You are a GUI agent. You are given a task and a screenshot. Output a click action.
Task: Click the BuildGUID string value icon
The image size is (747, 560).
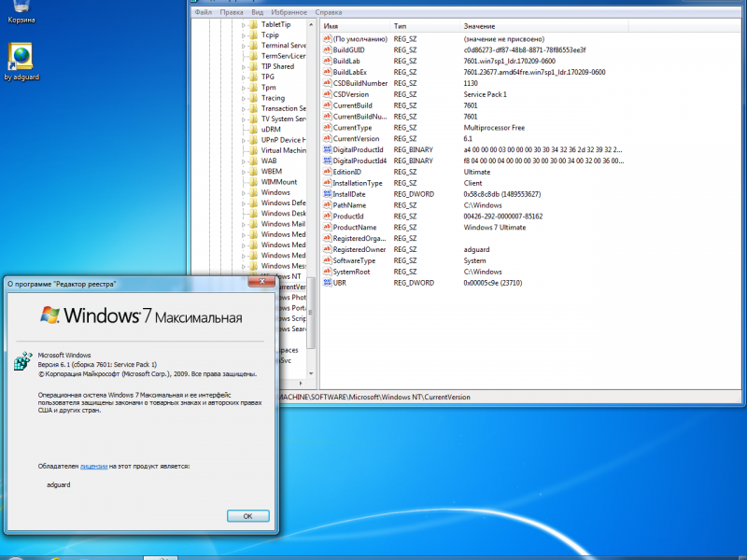click(x=327, y=49)
